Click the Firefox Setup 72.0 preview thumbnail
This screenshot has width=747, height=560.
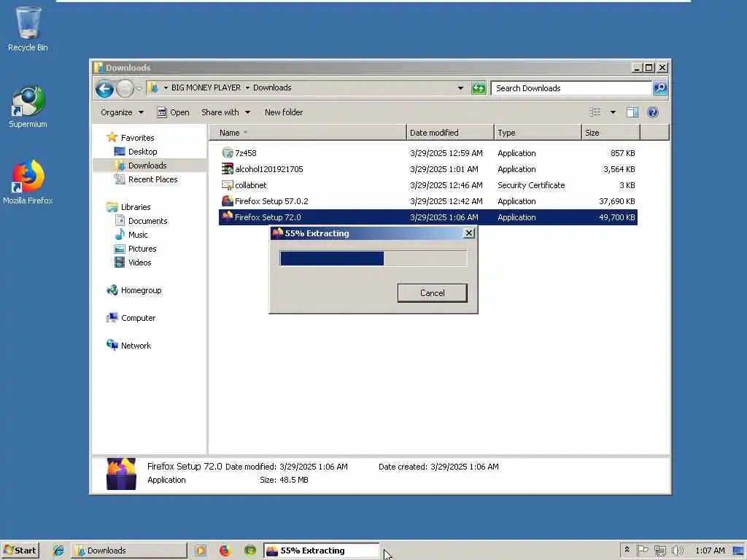(x=121, y=474)
